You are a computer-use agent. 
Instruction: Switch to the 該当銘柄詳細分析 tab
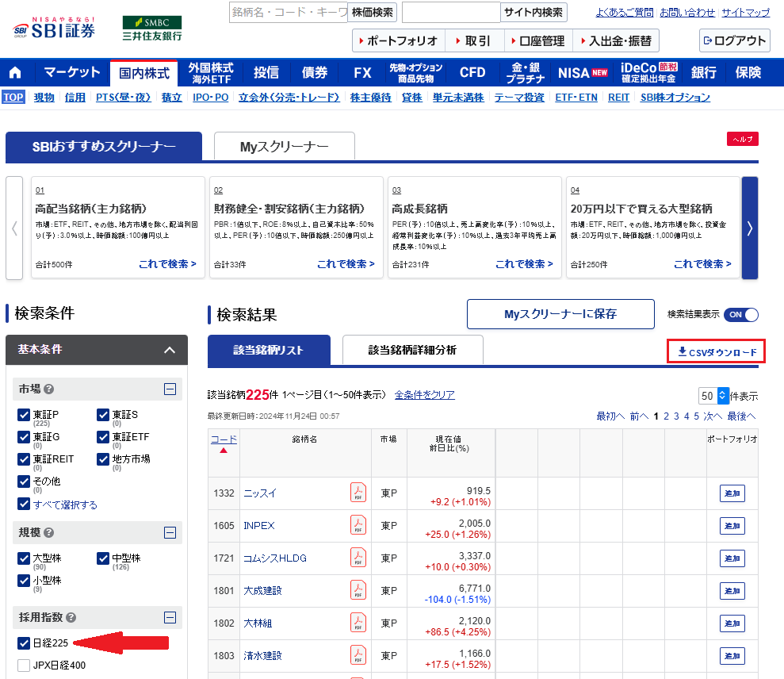pos(412,349)
